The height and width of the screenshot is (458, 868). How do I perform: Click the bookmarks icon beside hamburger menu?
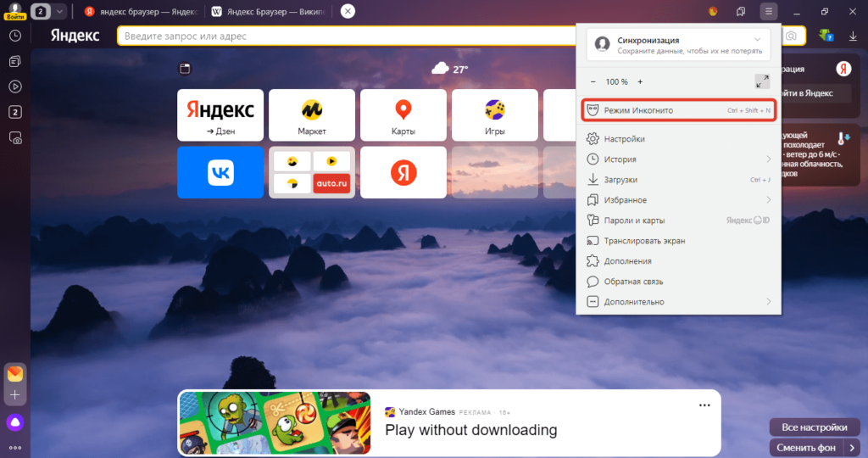coord(741,12)
